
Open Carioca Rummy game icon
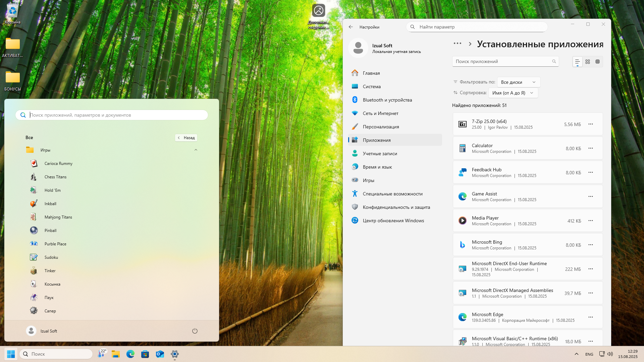pyautogui.click(x=34, y=164)
